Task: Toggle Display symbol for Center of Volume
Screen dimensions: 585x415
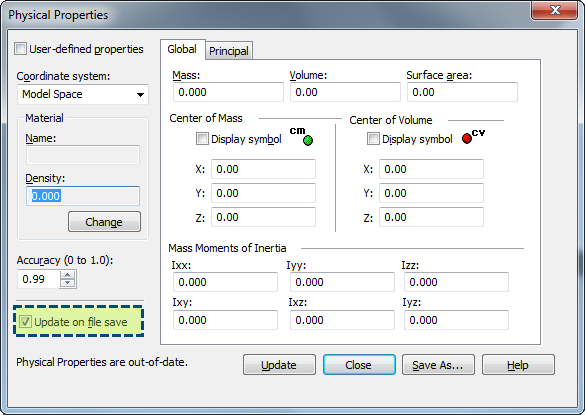Action: coord(373,139)
